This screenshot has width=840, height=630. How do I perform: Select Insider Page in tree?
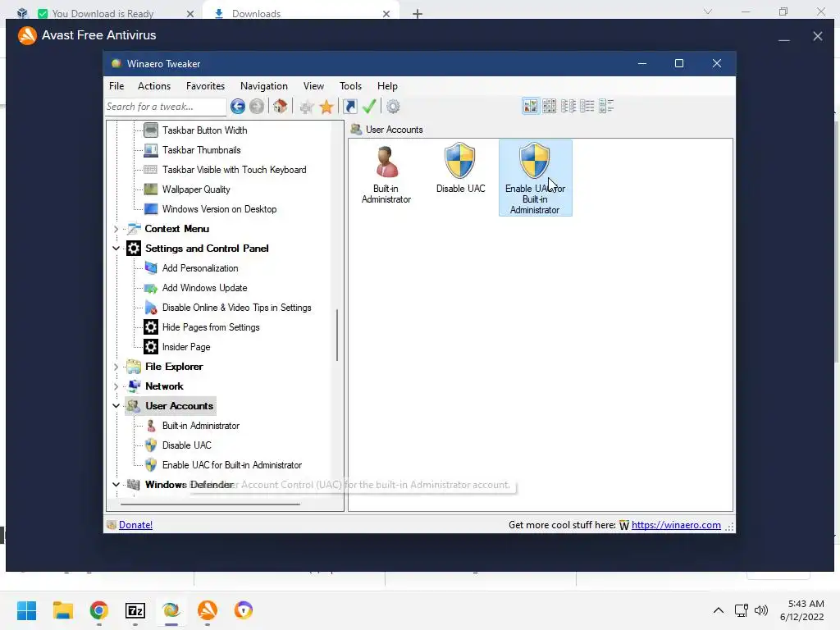186,347
